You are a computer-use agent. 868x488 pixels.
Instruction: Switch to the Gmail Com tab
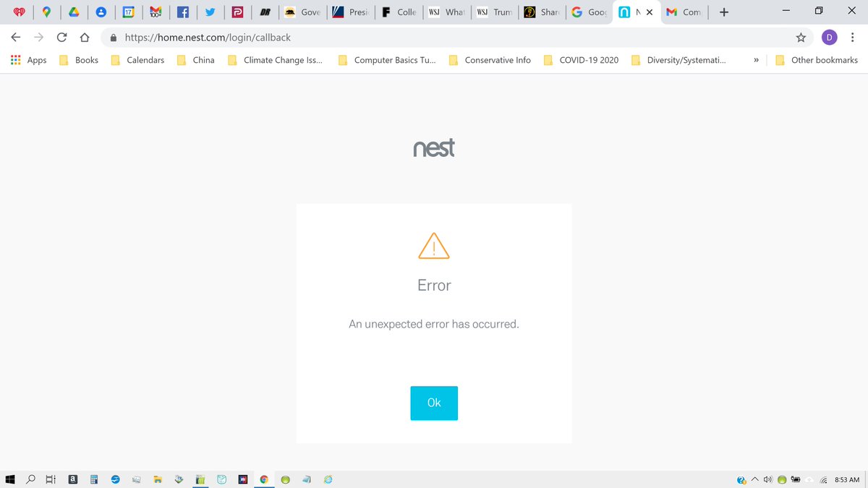coord(684,12)
